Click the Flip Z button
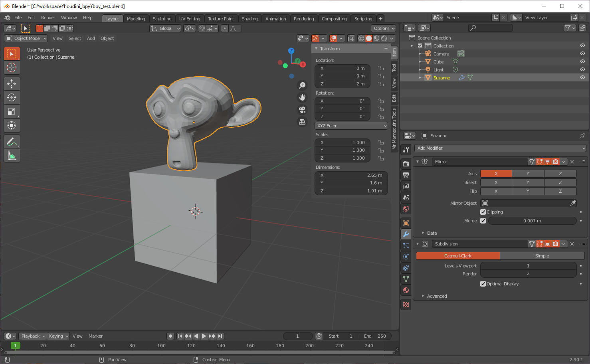This screenshot has height=364, width=590. (x=560, y=191)
